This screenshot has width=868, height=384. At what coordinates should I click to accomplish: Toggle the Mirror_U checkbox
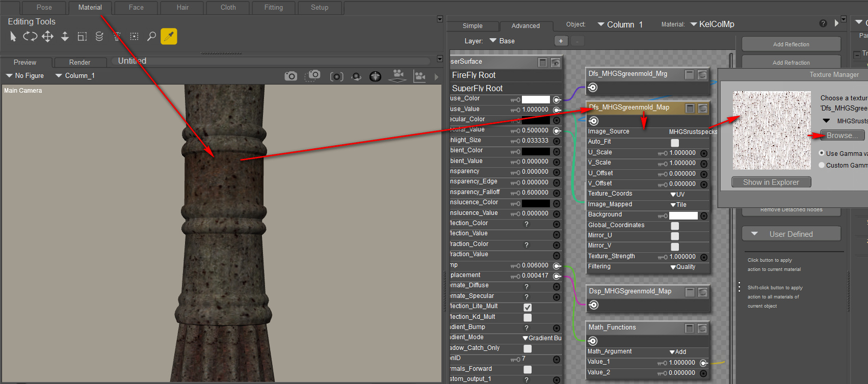[x=675, y=236]
